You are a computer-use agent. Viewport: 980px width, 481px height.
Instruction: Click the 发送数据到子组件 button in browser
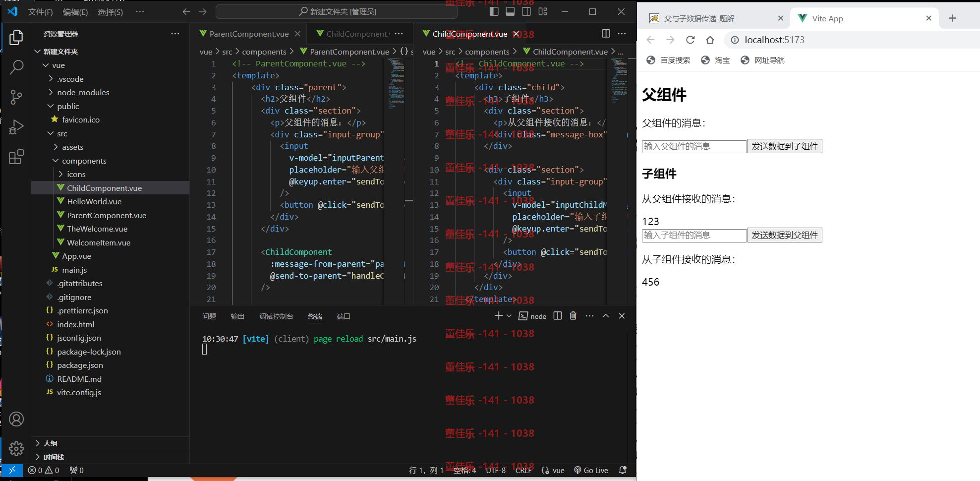pyautogui.click(x=784, y=146)
